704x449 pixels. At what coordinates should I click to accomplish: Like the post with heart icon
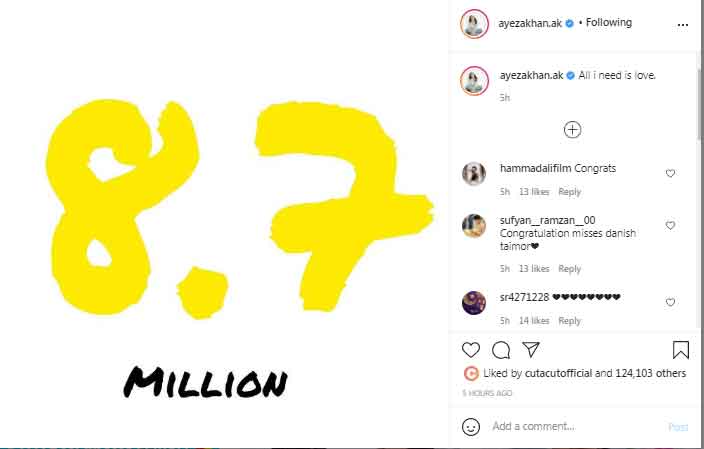click(471, 350)
